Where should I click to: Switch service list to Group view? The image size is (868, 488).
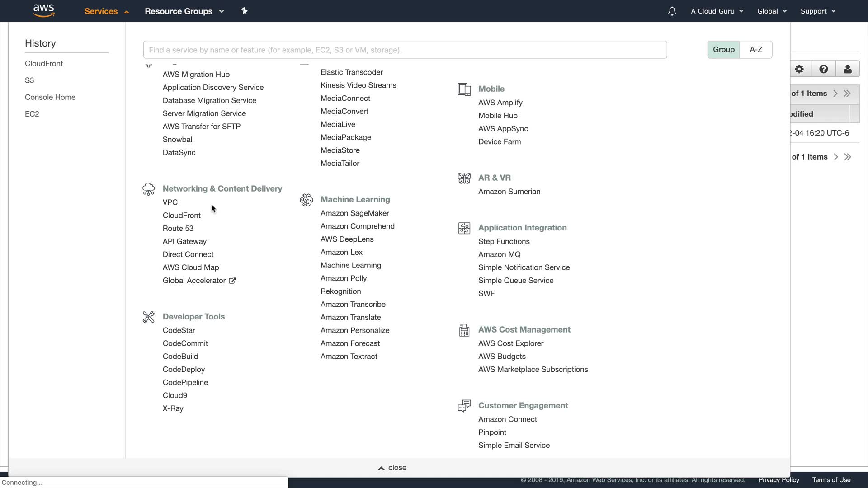[x=723, y=50]
